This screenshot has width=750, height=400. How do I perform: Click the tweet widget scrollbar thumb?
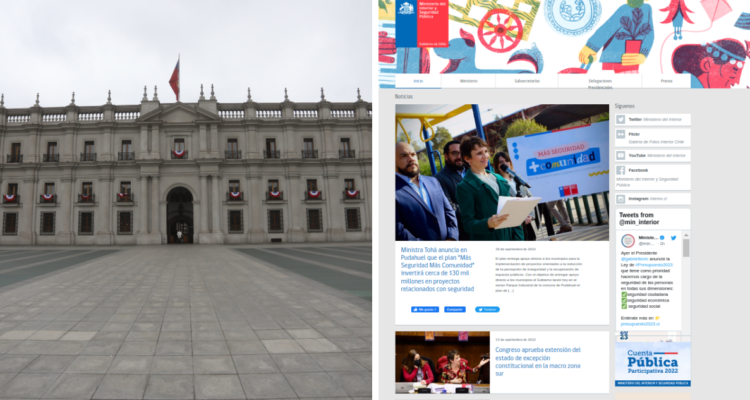tap(686, 248)
